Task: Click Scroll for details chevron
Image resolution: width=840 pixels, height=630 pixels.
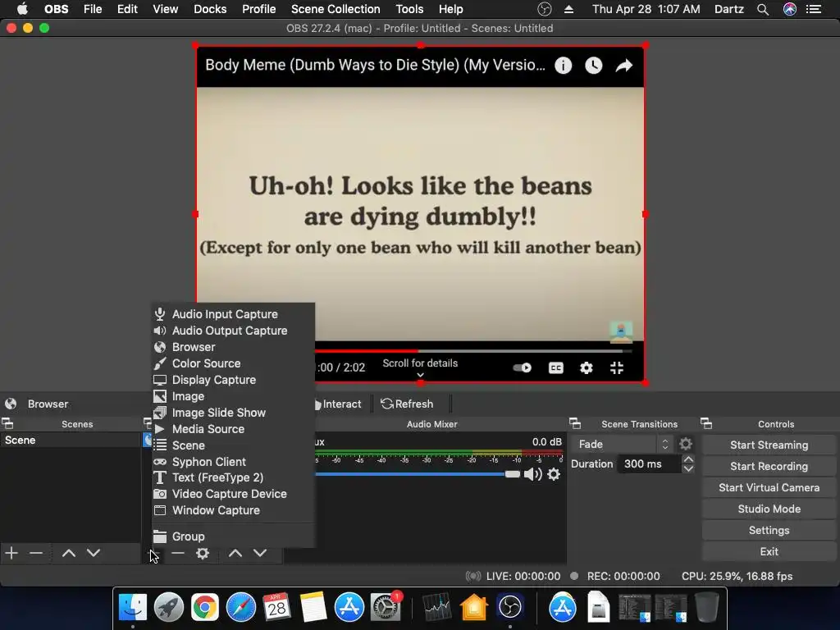Action: [421, 375]
